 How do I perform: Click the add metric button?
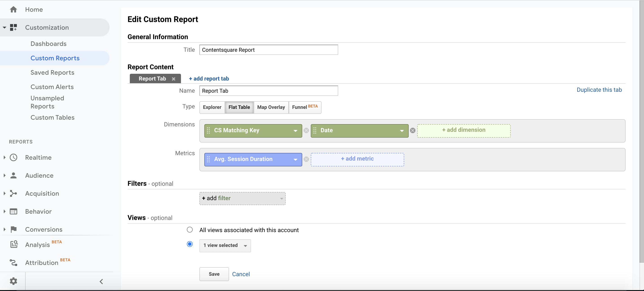(x=357, y=159)
